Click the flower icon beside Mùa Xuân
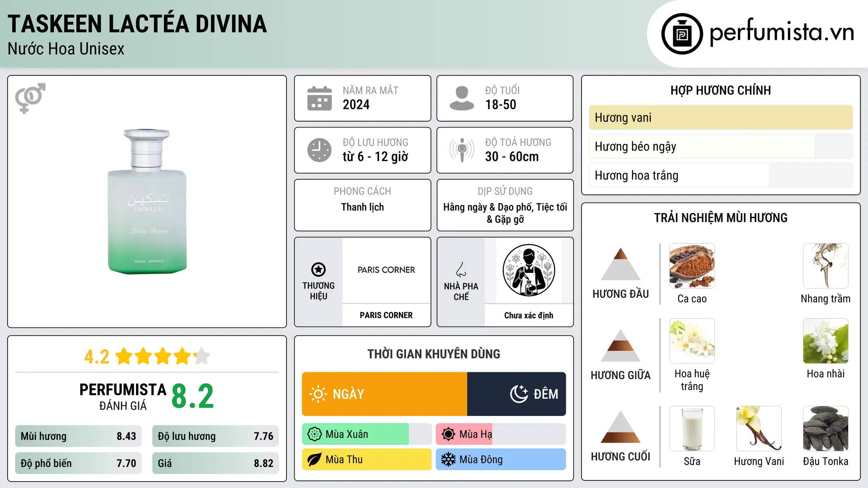Screen dimensions: 868x488 coord(314,434)
